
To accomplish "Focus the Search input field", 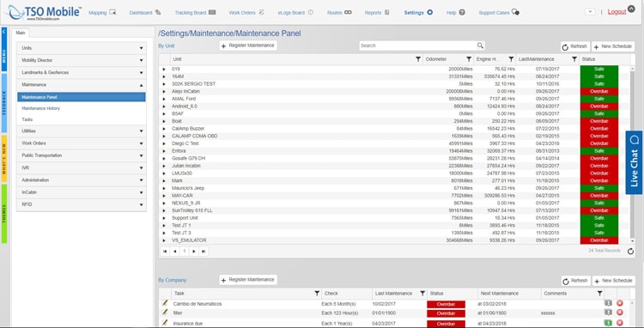I will pos(417,46).
